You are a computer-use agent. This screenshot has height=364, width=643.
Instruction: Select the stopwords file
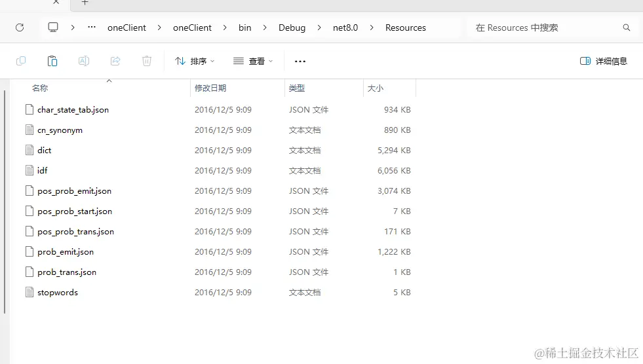tap(58, 293)
